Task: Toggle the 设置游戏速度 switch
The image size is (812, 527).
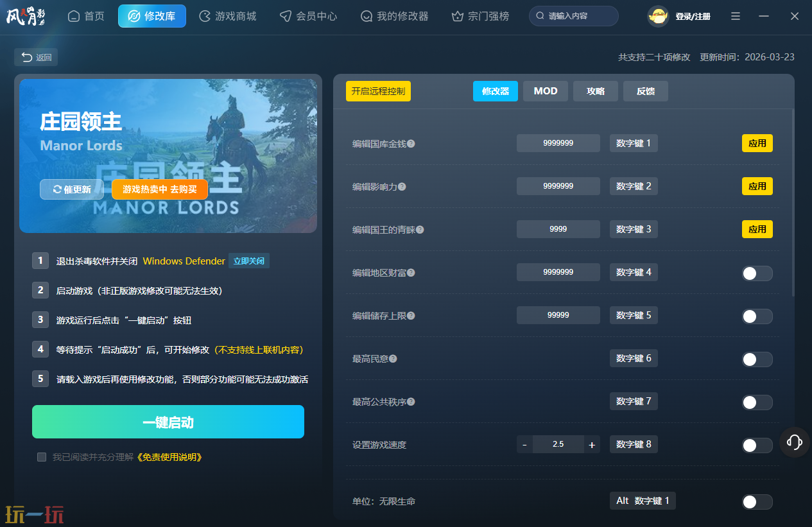Action: (x=757, y=445)
